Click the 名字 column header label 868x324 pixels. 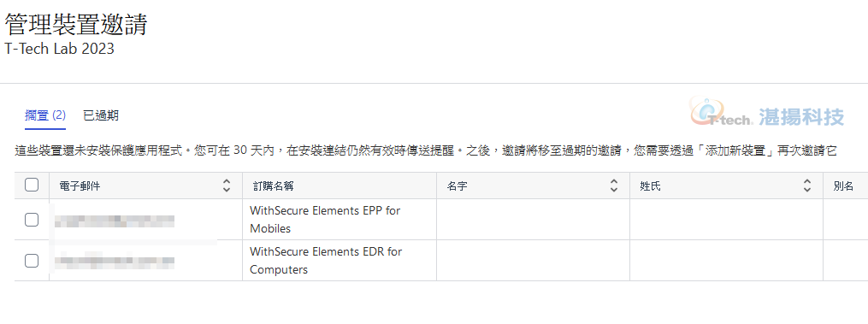(457, 186)
